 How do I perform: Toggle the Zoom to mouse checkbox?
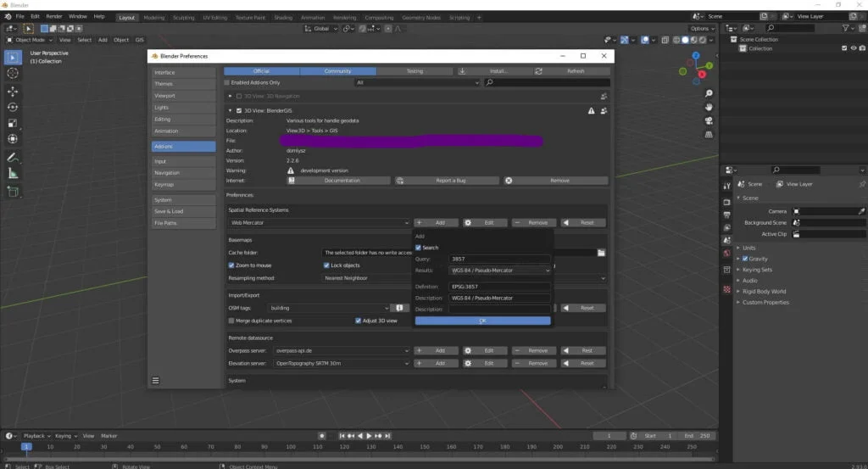(231, 265)
